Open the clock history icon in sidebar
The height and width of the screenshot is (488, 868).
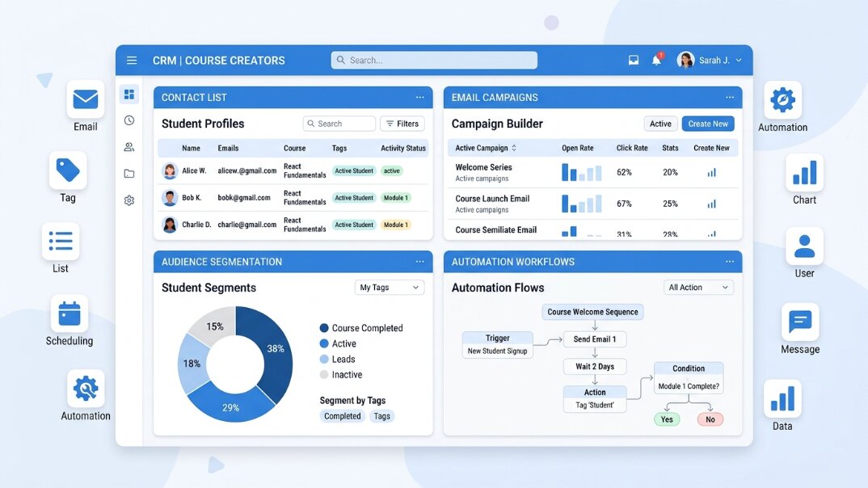click(129, 120)
